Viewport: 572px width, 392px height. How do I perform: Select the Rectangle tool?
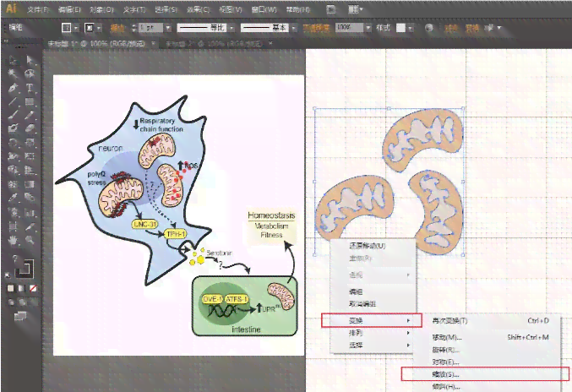click(x=30, y=101)
